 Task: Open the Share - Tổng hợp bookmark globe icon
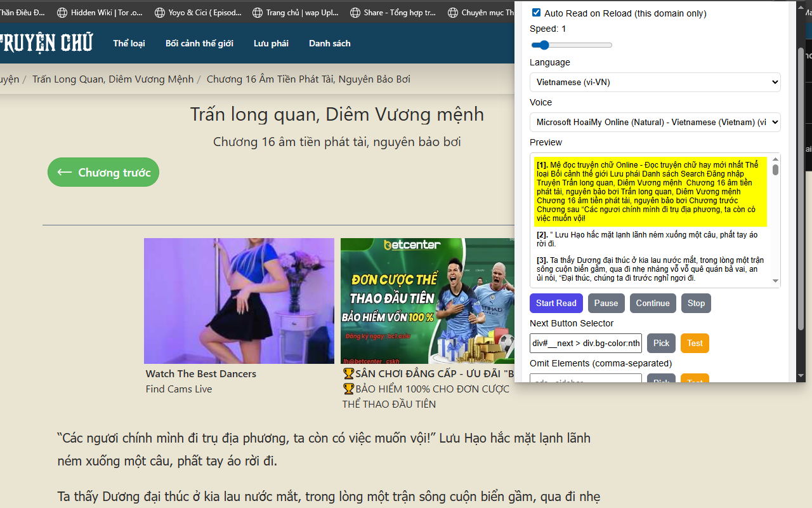355,12
